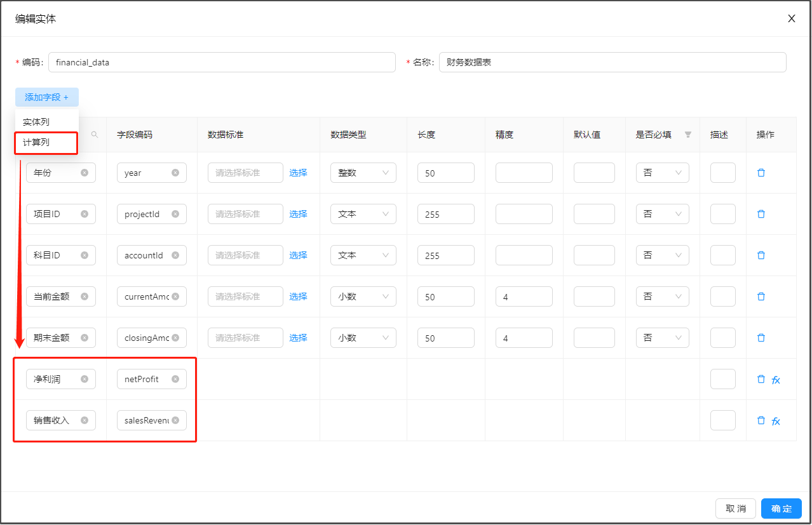Click filter icon in 是否必填 header
The image size is (812, 525).
pyautogui.click(x=687, y=135)
